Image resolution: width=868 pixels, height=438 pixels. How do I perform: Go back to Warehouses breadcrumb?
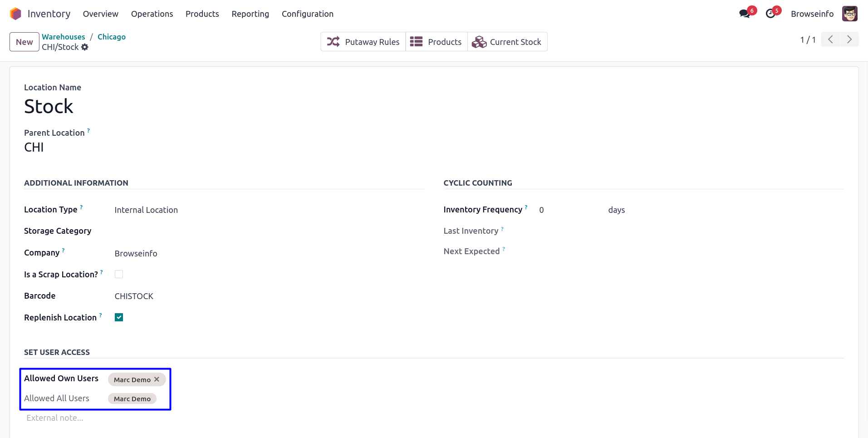[x=64, y=37]
